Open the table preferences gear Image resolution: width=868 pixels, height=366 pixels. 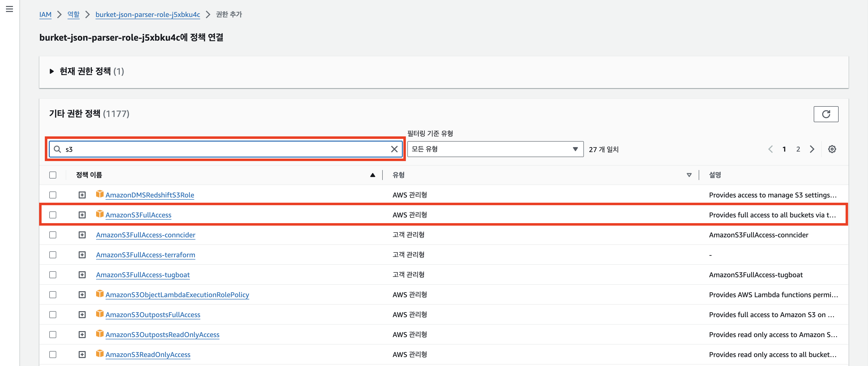click(x=832, y=149)
